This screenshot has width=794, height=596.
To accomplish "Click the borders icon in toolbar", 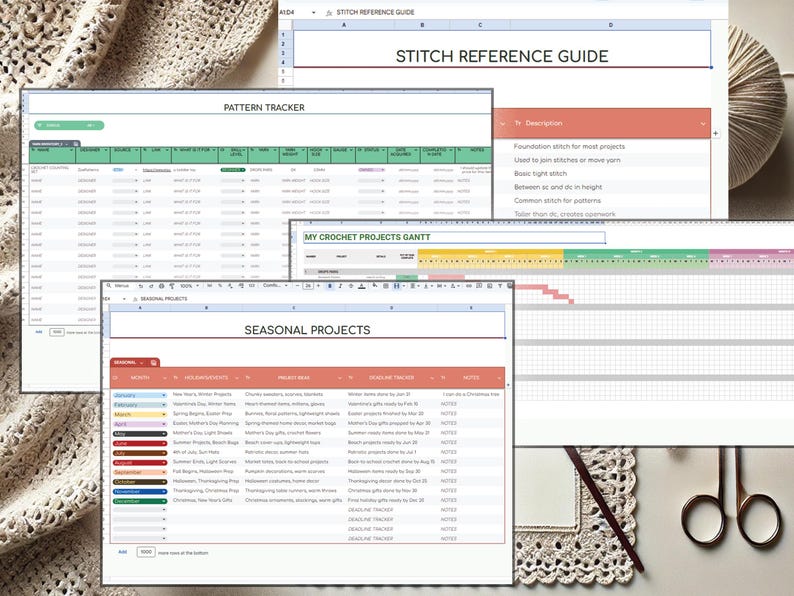I will coord(385,286).
